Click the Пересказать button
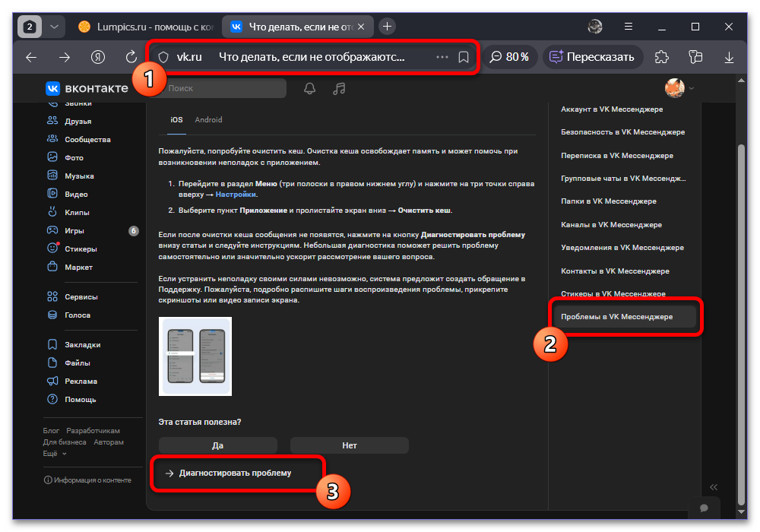This screenshot has height=532, width=760. 592,57
